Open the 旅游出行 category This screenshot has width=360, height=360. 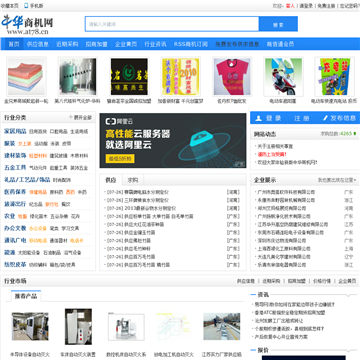point(15,204)
